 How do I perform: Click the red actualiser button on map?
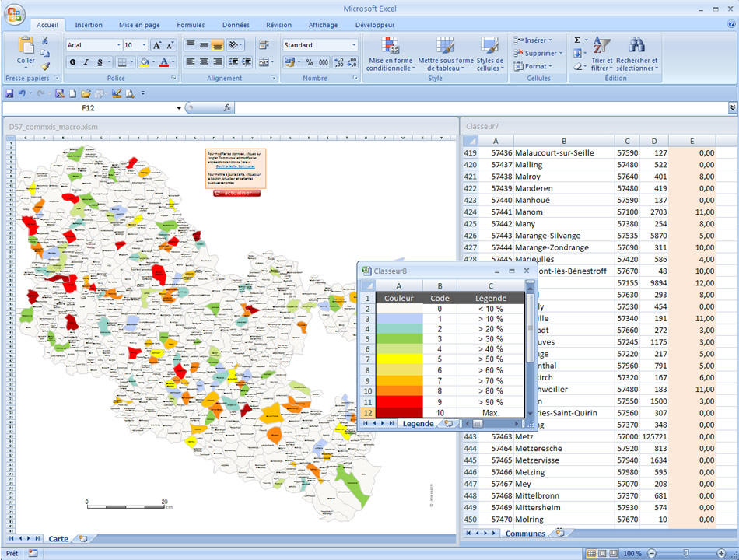click(236, 193)
